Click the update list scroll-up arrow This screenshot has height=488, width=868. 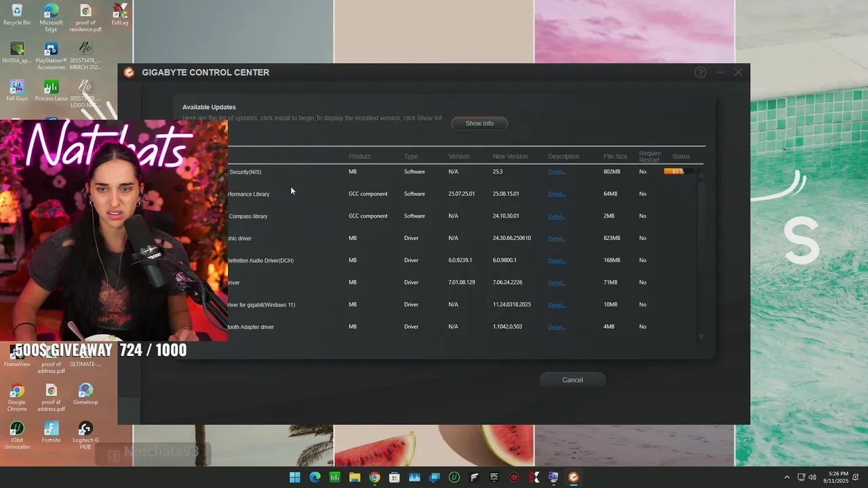(701, 176)
